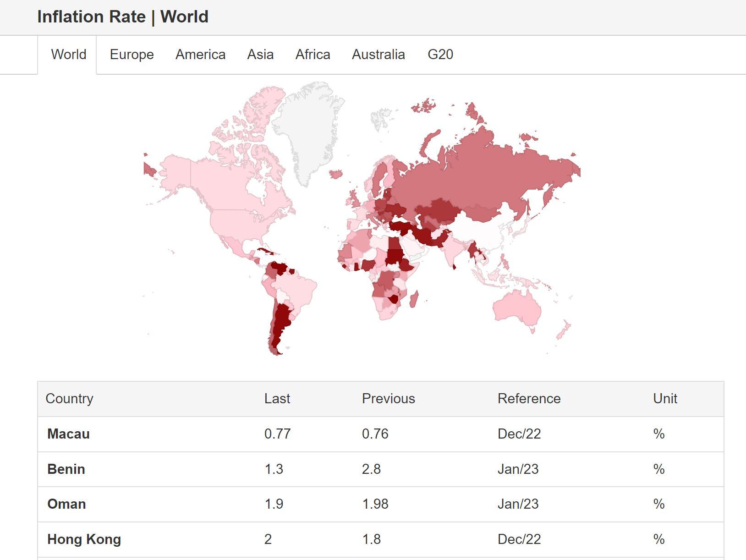
Task: Click the Oman country link
Action: click(66, 504)
